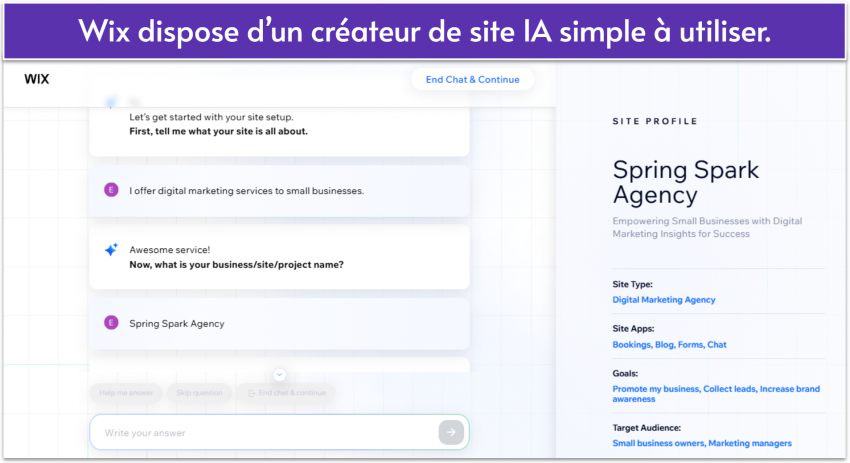Click the Site Type: label
The height and width of the screenshot is (463, 850).
(x=632, y=284)
